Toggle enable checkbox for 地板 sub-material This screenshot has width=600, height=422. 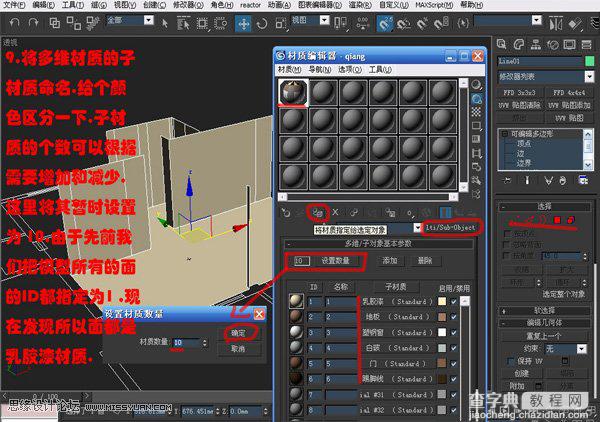click(x=454, y=317)
